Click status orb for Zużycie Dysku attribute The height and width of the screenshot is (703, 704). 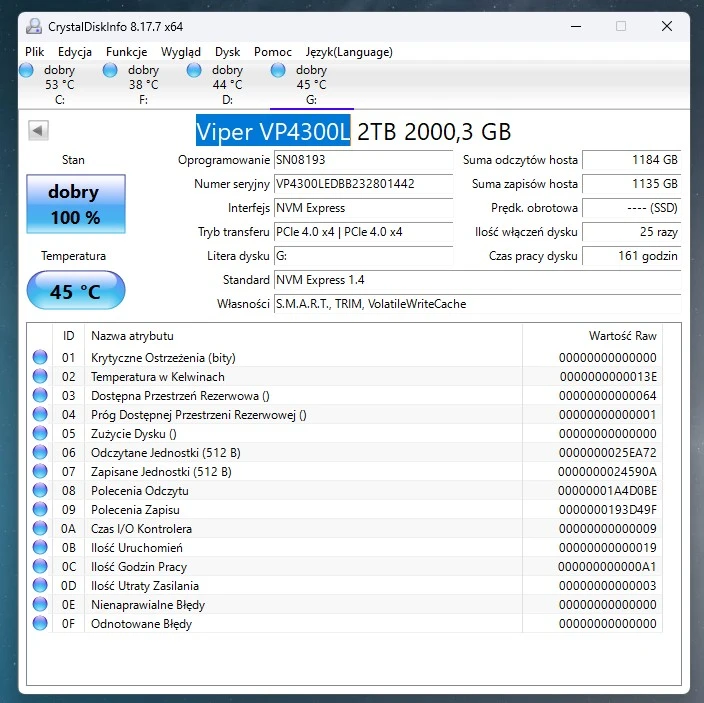click(x=40, y=434)
